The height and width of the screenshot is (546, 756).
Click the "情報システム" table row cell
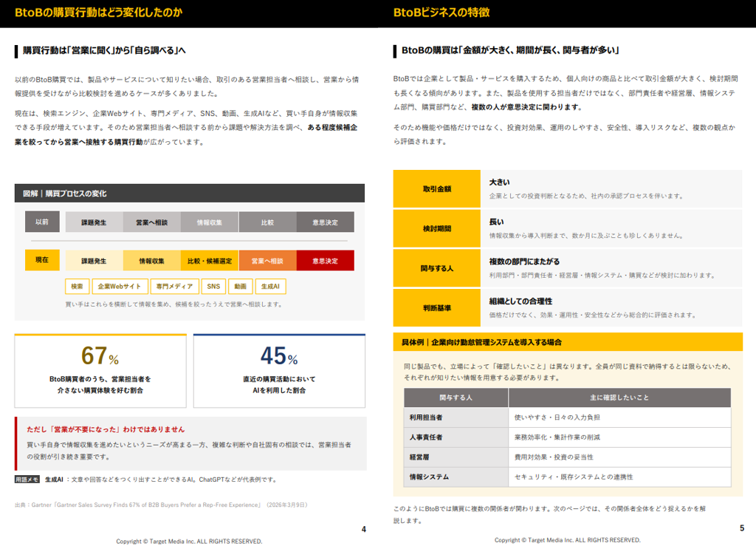pos(456,477)
